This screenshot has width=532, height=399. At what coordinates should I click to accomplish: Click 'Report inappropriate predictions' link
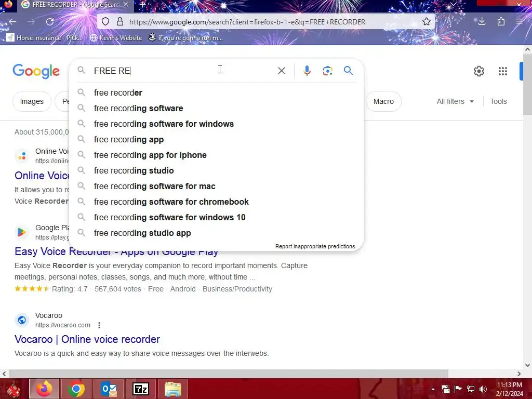click(315, 246)
